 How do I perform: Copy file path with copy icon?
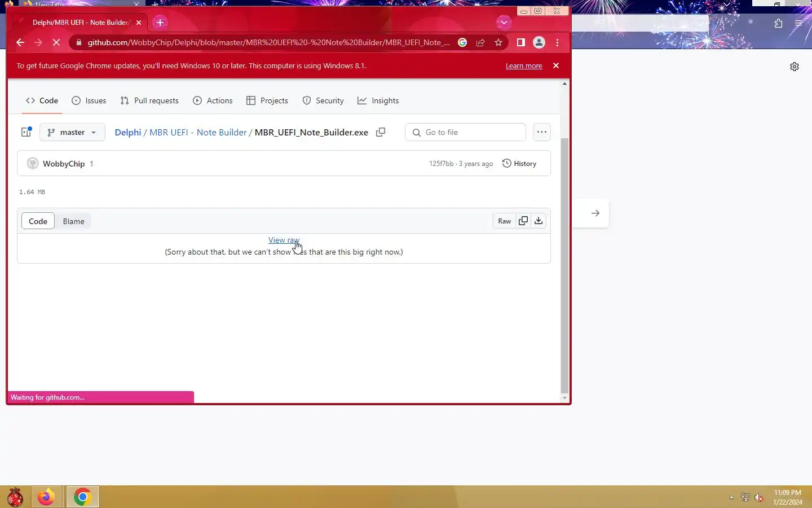point(381,132)
